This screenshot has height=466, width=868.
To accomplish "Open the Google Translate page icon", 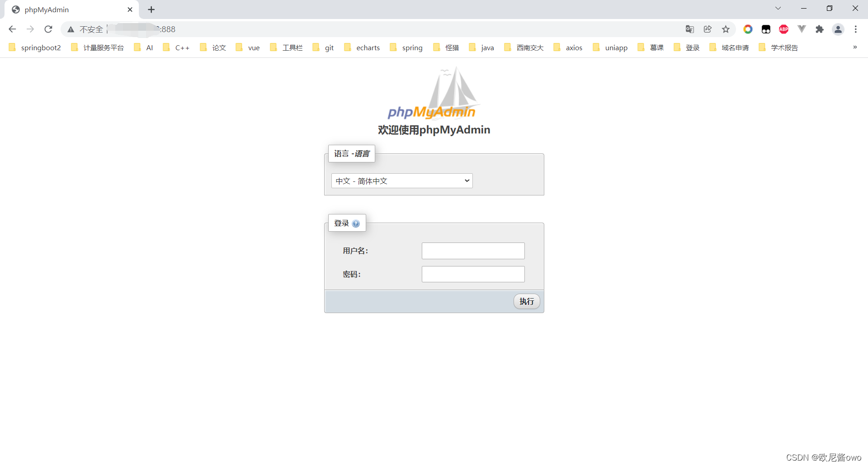I will 690,29.
